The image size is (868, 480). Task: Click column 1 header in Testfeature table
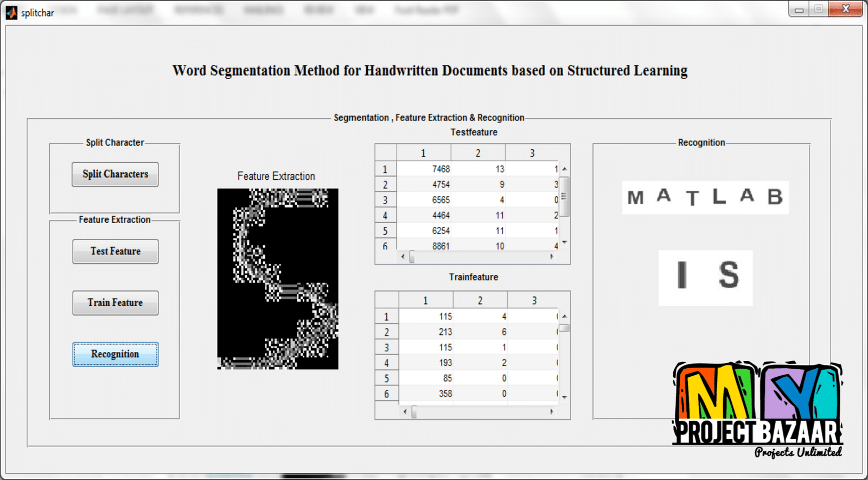click(x=424, y=153)
